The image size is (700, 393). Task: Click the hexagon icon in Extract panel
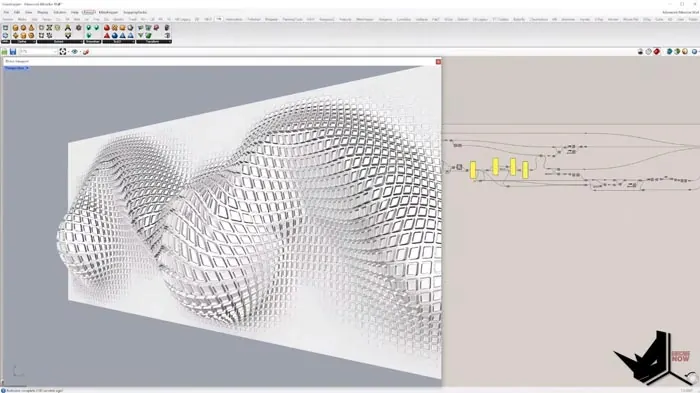(58, 28)
